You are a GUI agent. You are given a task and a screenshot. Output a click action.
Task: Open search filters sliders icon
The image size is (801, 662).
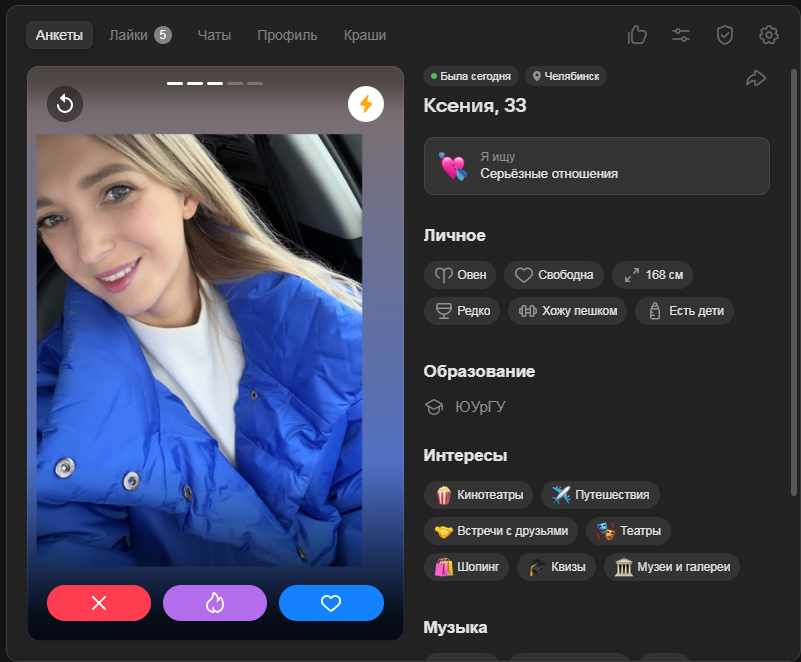pos(681,35)
